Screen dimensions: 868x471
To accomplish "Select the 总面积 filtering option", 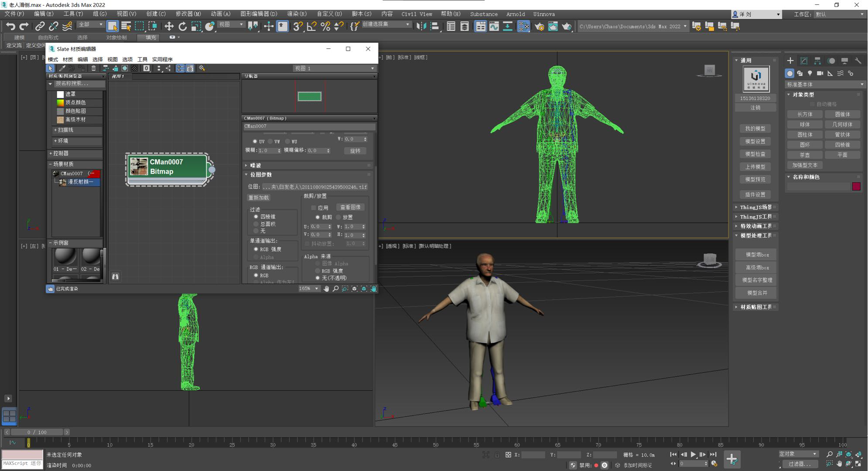I will pyautogui.click(x=256, y=224).
